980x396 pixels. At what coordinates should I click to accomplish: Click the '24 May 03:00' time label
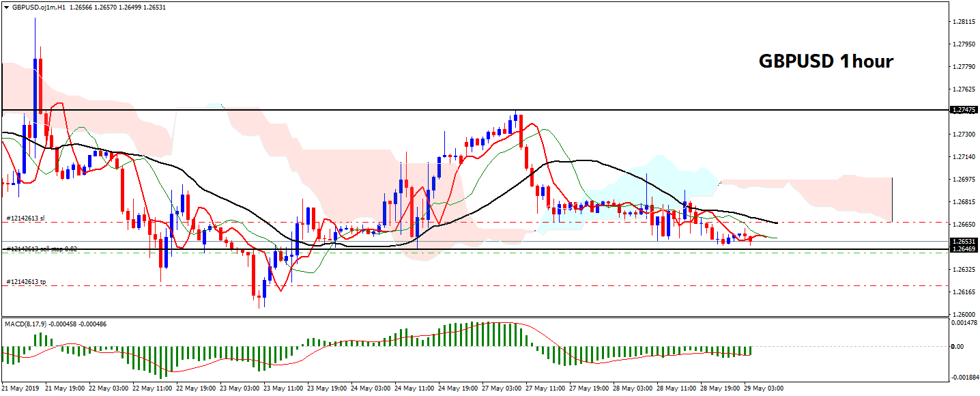point(371,388)
